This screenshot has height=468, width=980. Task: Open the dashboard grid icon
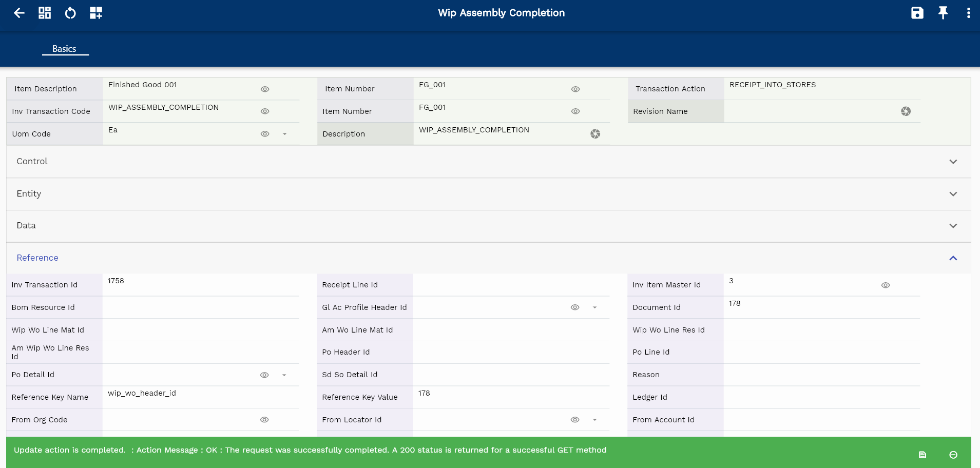click(x=45, y=13)
